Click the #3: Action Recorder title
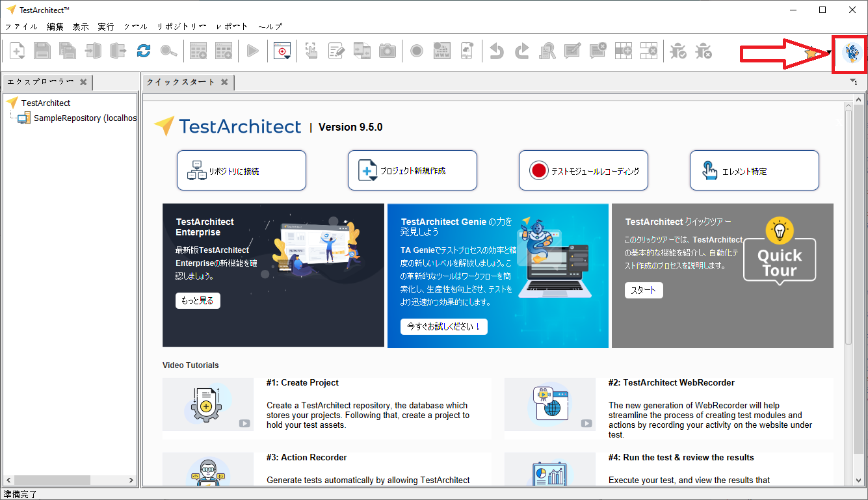This screenshot has height=500, width=868. (x=306, y=458)
